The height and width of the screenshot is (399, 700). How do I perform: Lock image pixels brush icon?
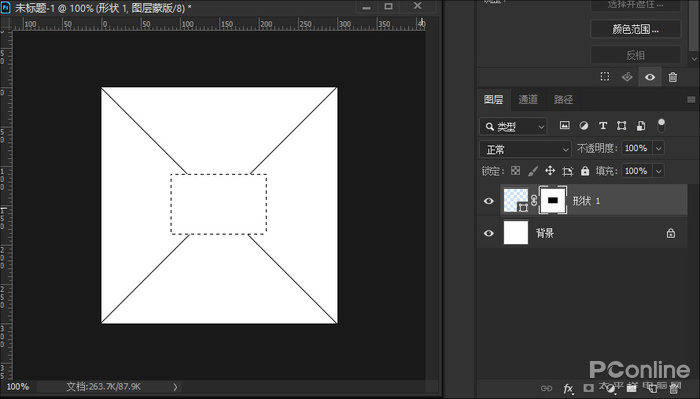coord(533,170)
